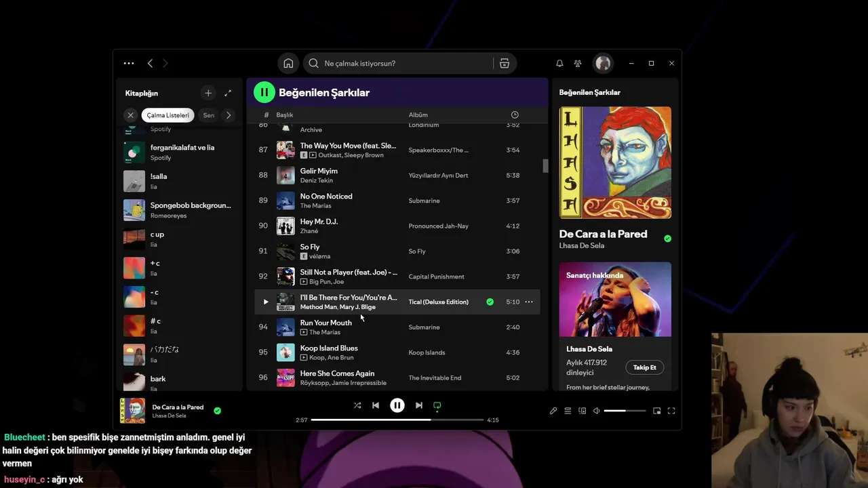This screenshot has width=868, height=488.
Task: Open the profile avatar menu
Action: point(603,63)
